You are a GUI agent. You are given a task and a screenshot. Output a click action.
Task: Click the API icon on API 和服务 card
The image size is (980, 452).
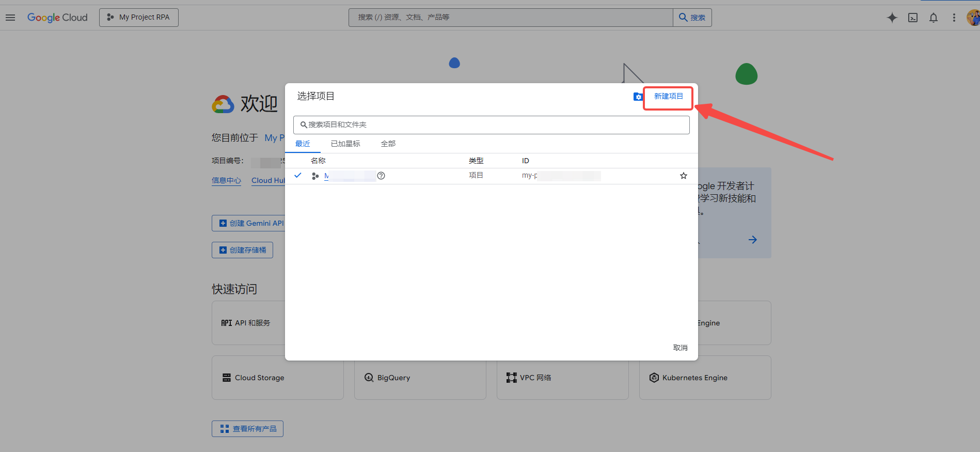[227, 323]
